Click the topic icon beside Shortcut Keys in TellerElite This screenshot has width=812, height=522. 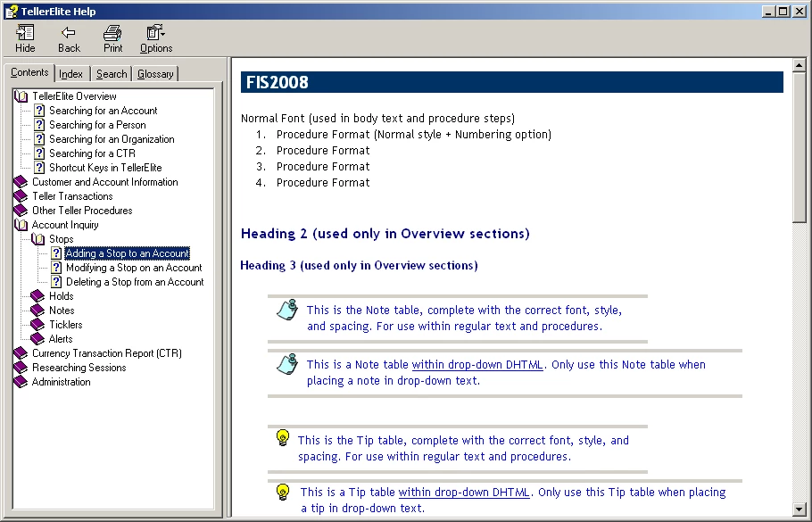39,167
